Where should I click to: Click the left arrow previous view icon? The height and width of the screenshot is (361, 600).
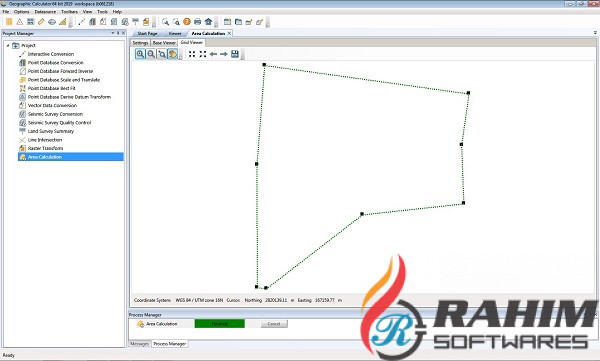pyautogui.click(x=213, y=54)
